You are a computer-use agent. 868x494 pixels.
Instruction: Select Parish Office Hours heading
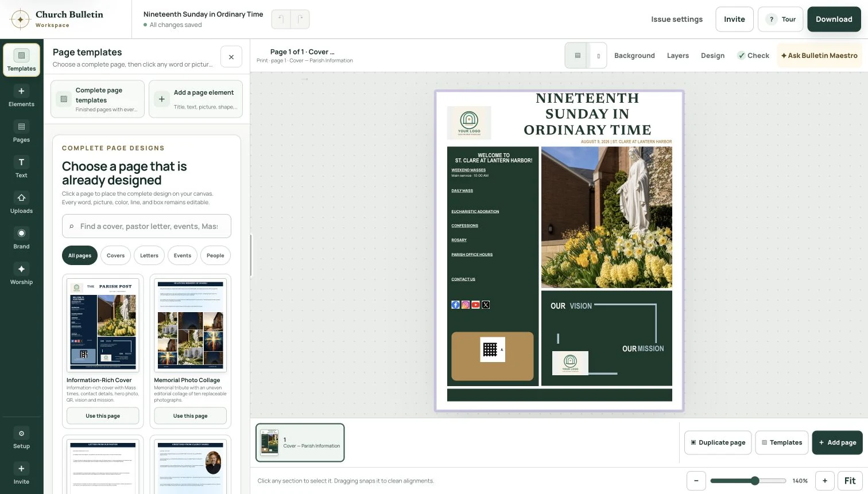[472, 254]
